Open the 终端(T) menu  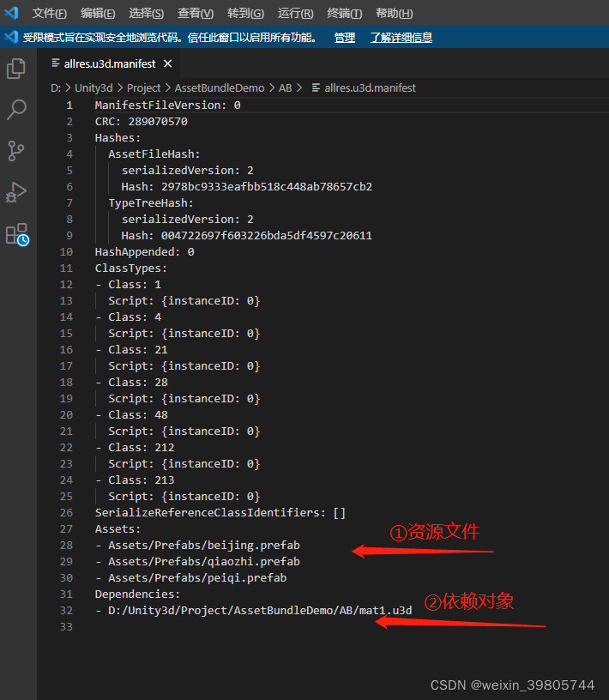coord(344,14)
